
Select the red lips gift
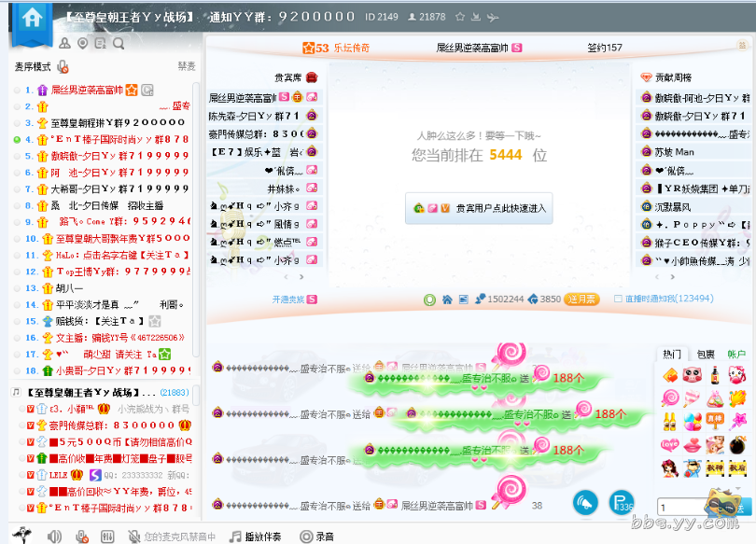693,445
